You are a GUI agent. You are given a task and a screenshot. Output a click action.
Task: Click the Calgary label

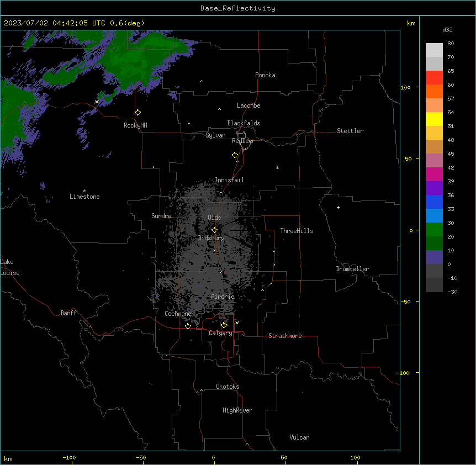click(220, 333)
